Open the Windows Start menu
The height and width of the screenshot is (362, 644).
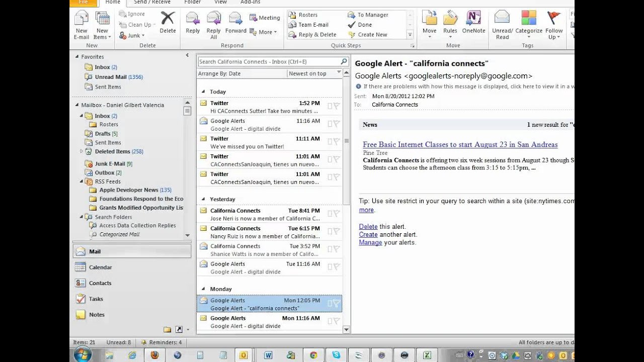point(83,354)
